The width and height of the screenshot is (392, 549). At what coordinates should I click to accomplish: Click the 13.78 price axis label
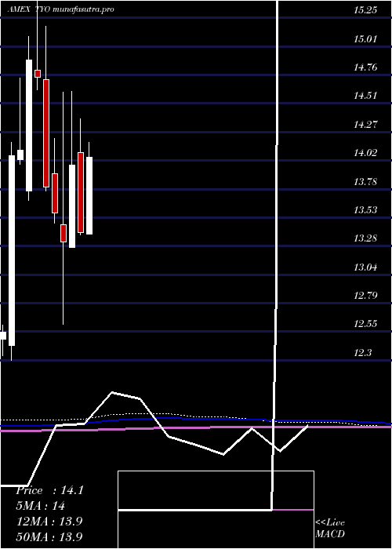point(365,181)
